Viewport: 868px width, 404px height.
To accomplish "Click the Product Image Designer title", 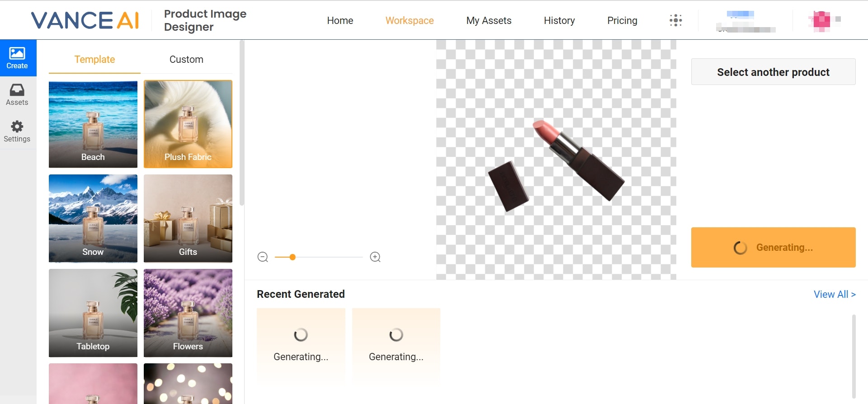I will [x=205, y=20].
